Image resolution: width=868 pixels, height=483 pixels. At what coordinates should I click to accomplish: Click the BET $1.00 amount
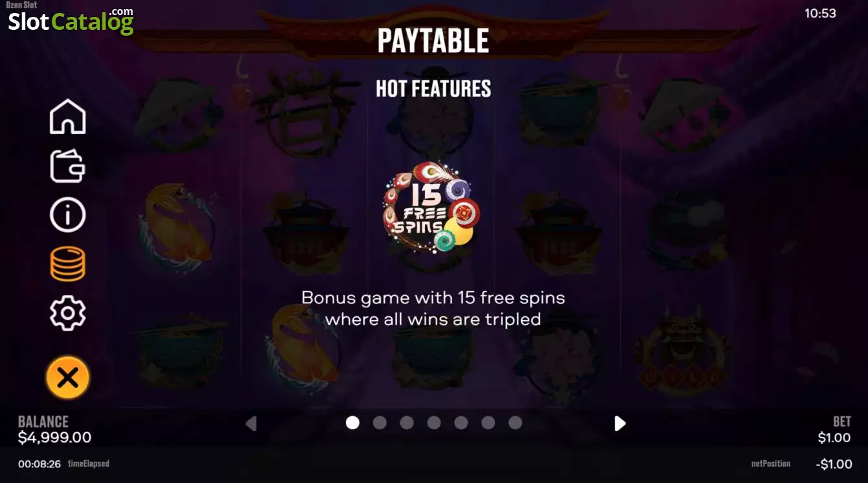pyautogui.click(x=834, y=438)
